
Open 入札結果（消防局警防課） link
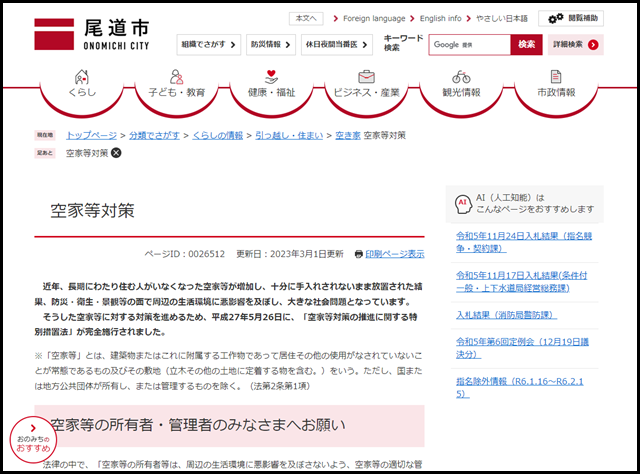pos(506,315)
